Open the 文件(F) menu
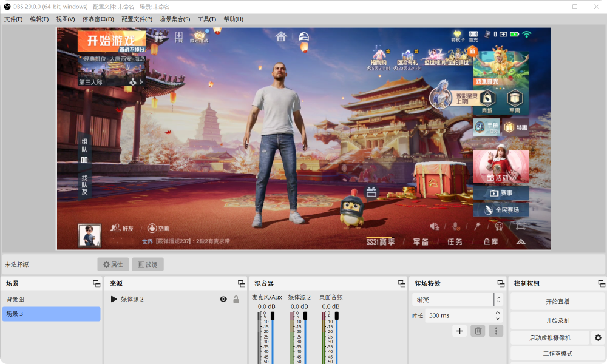 [13, 19]
